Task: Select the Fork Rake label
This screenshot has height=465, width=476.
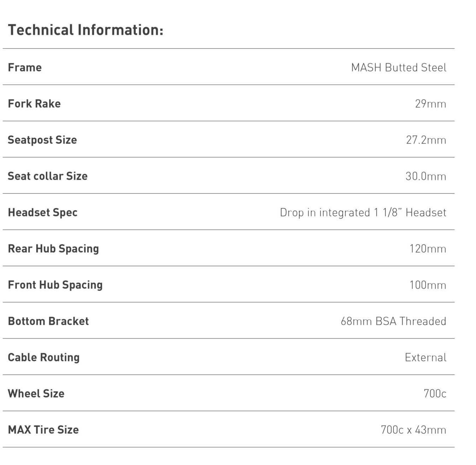Action: tap(34, 104)
